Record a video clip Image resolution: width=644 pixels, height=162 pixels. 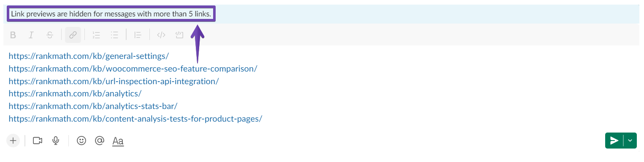(38, 141)
